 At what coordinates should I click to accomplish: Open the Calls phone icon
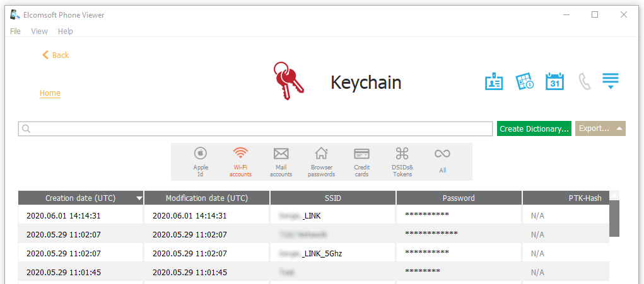[585, 82]
